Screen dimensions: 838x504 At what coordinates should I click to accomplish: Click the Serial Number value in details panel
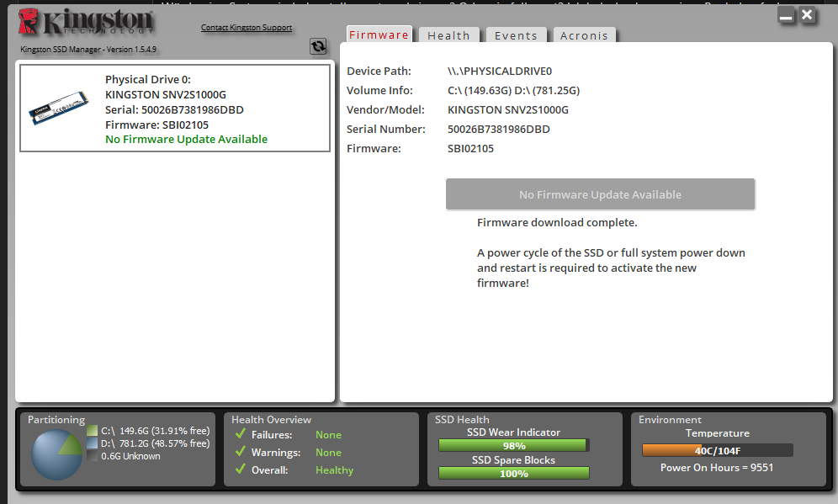click(x=499, y=129)
